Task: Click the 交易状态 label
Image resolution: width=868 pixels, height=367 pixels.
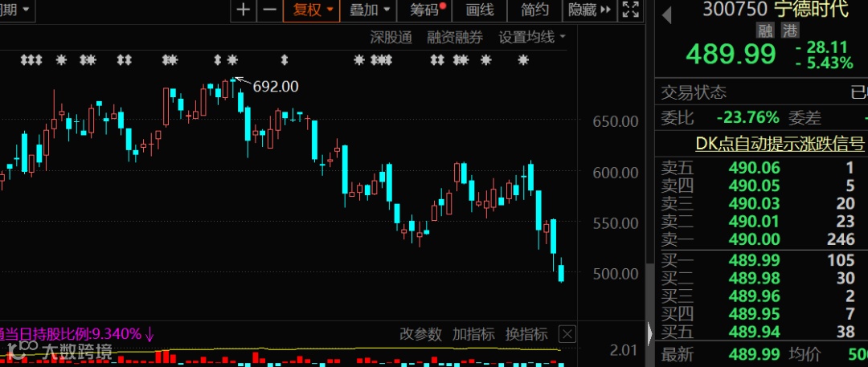Action: click(x=694, y=93)
